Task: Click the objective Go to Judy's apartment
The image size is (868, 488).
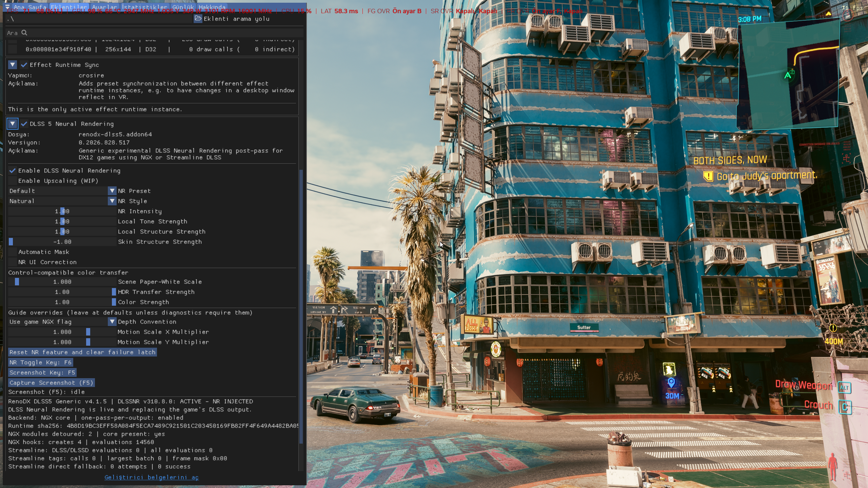Action: [767, 176]
